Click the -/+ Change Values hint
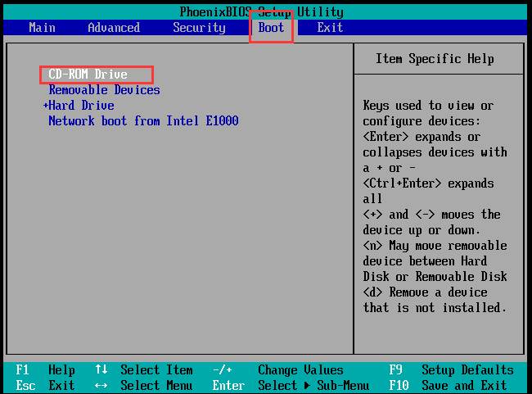This screenshot has width=532, height=394. click(278, 370)
